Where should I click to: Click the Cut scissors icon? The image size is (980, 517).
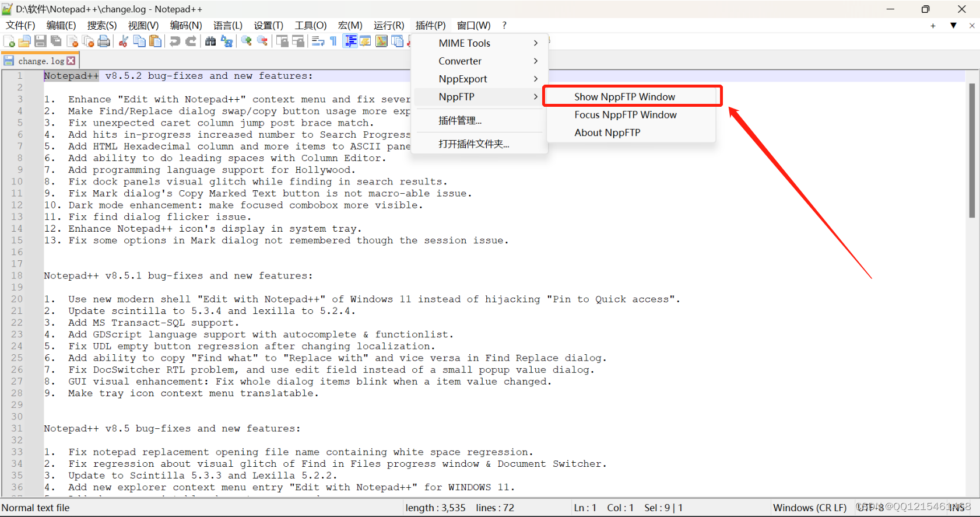click(124, 41)
